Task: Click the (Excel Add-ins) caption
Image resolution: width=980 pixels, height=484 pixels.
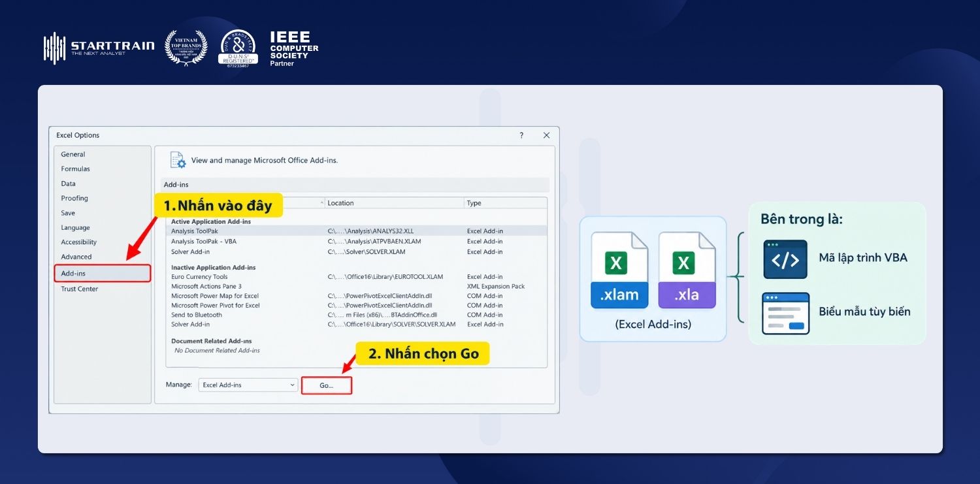Action: point(653,324)
